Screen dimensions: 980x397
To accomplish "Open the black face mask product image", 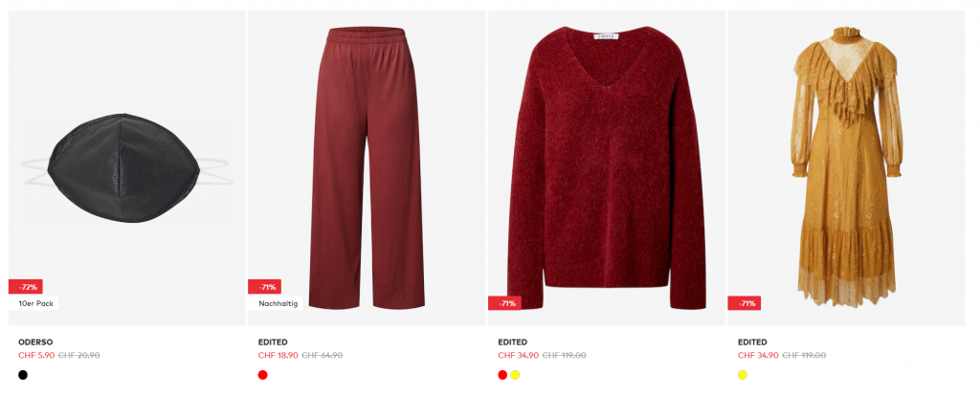I will pyautogui.click(x=127, y=167).
